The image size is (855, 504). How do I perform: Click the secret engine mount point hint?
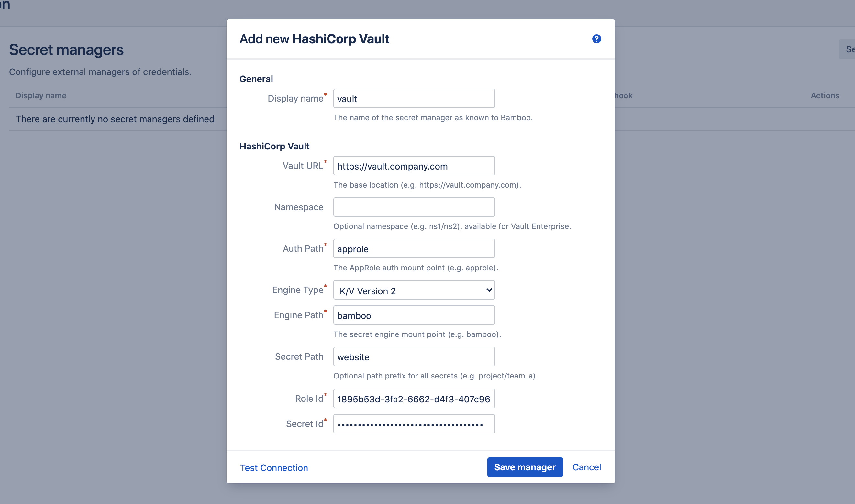[417, 334]
